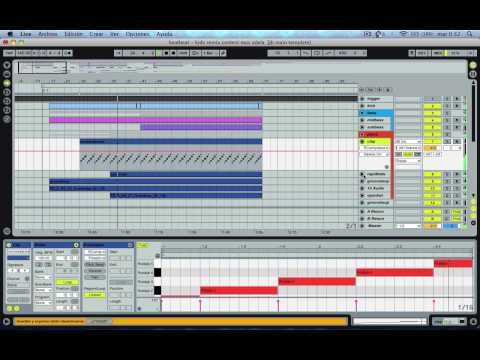480x360 pixels.
Task: Toggle the Punch-In switch
Action: click(x=306, y=53)
